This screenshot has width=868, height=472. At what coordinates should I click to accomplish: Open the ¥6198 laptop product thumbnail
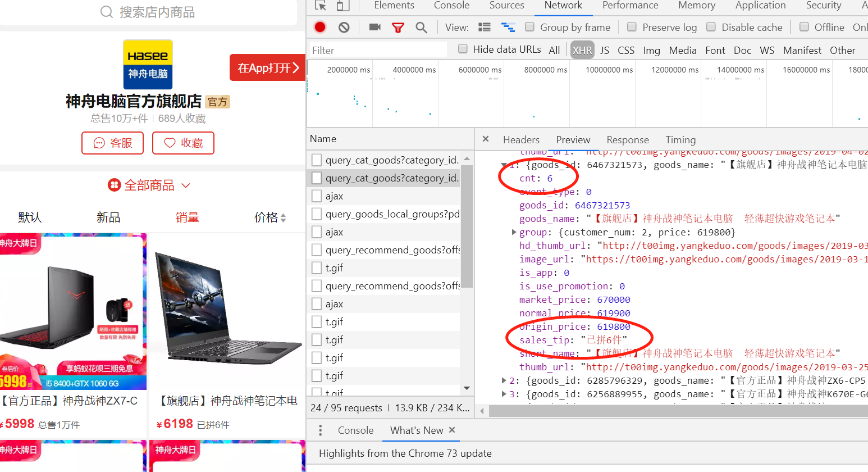pyautogui.click(x=227, y=311)
